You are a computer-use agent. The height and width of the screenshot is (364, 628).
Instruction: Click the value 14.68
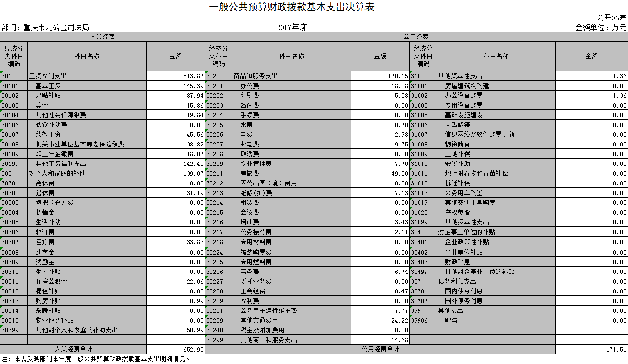click(380, 340)
